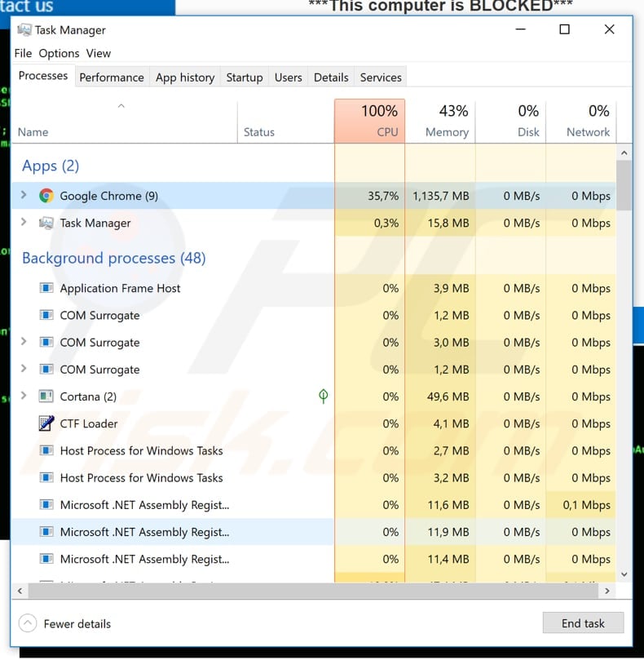Sort by the Disk column header
The image size is (644, 660).
pos(510,122)
